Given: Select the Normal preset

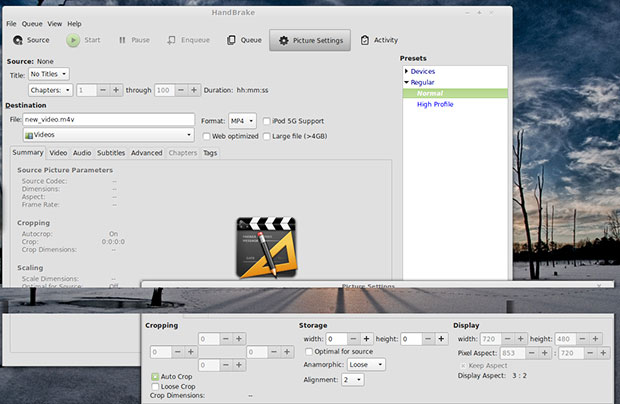Looking at the screenshot, I should pos(455,93).
